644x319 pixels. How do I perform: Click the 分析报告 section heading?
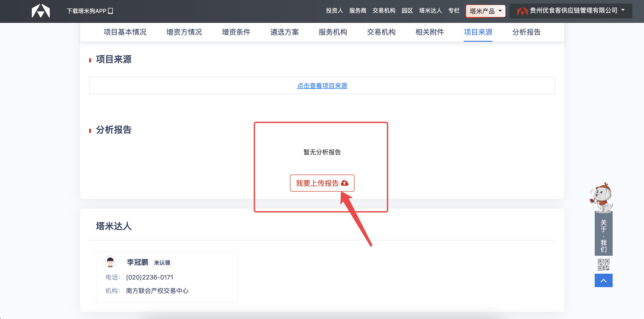114,130
